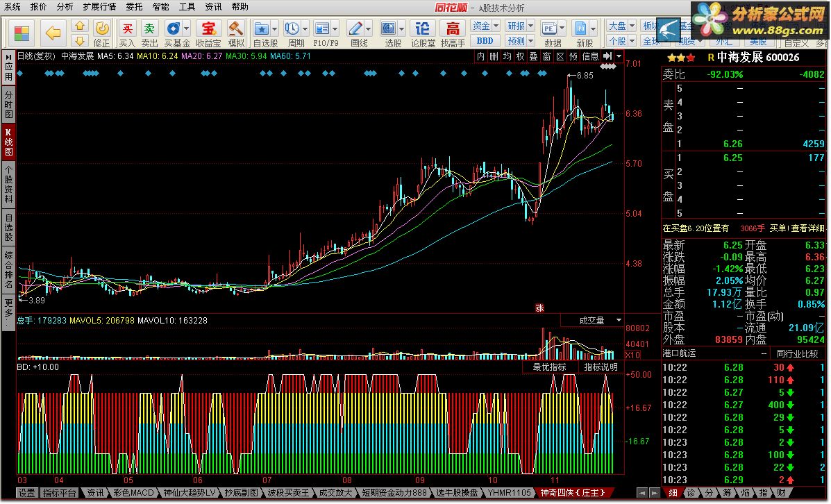This screenshot has width=831, height=504.
Task: Expand the 周期 period dropdown arrow
Action: pyautogui.click(x=305, y=28)
